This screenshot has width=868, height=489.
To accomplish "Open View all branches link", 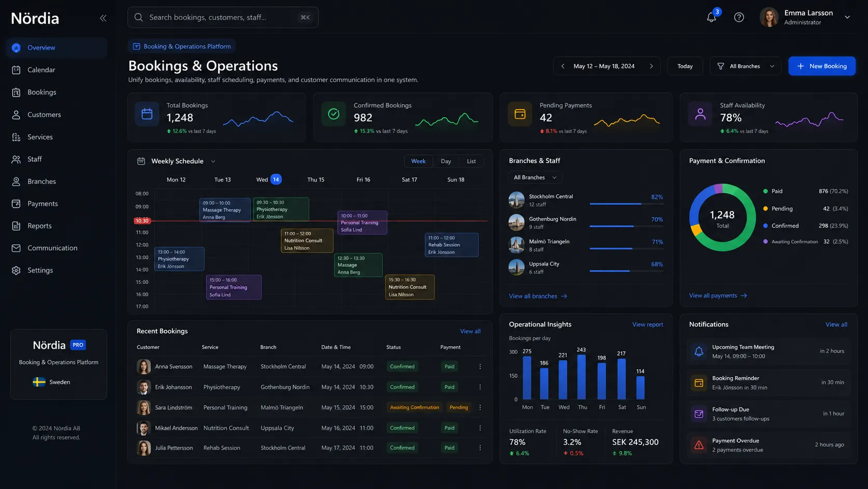I will point(538,296).
